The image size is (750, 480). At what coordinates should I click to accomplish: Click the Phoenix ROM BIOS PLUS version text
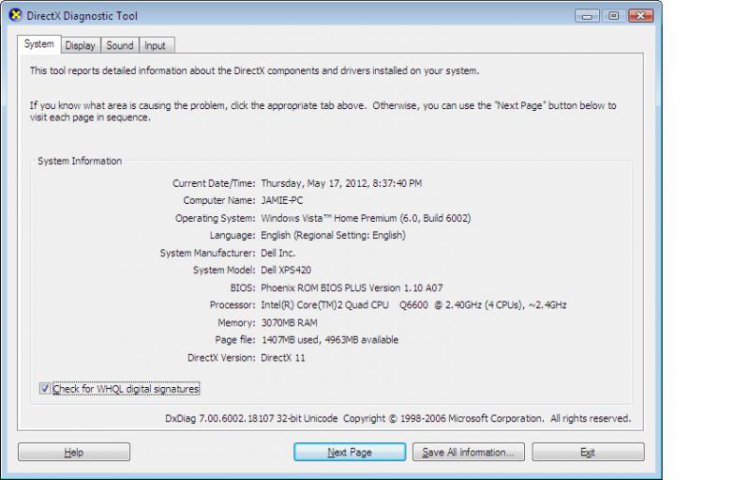click(x=352, y=288)
